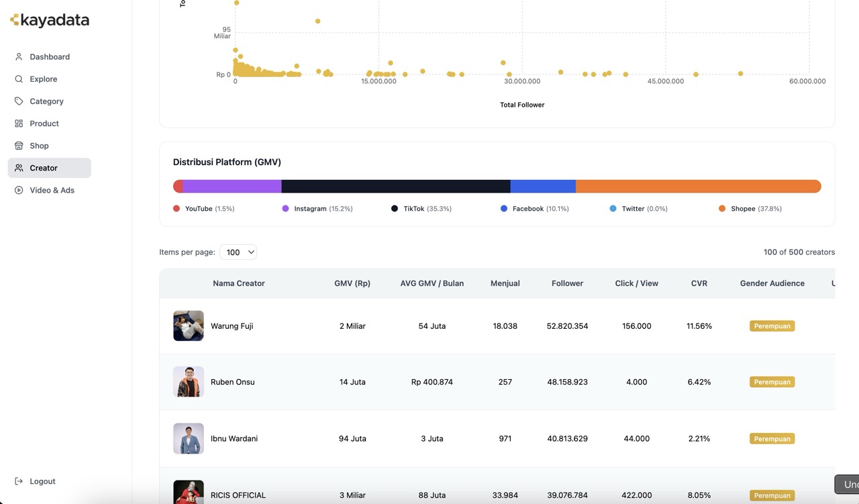The height and width of the screenshot is (504, 859).
Task: Click the orange Shopee bar segment
Action: pyautogui.click(x=698, y=187)
